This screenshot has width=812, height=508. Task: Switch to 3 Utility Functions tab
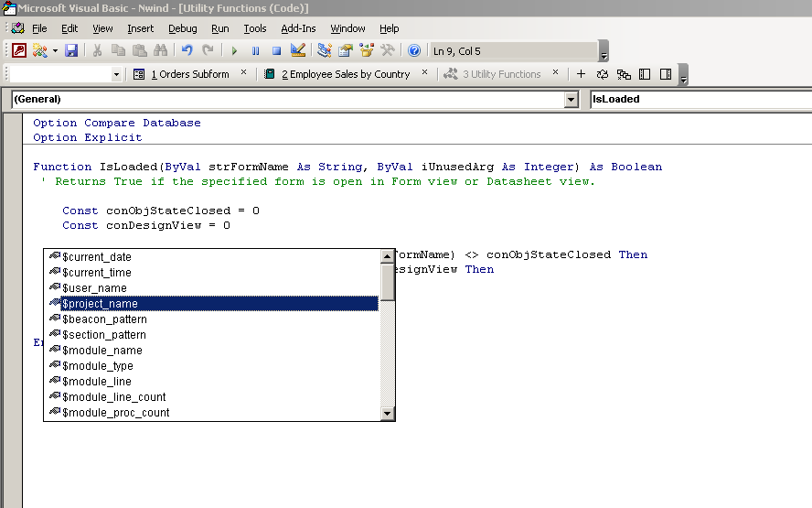492,74
